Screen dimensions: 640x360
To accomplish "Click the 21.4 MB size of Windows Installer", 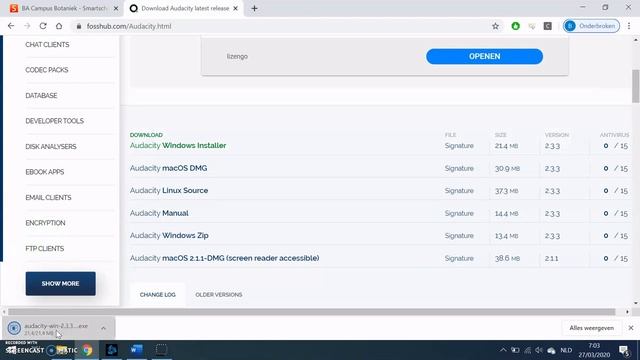I will click(x=507, y=146).
